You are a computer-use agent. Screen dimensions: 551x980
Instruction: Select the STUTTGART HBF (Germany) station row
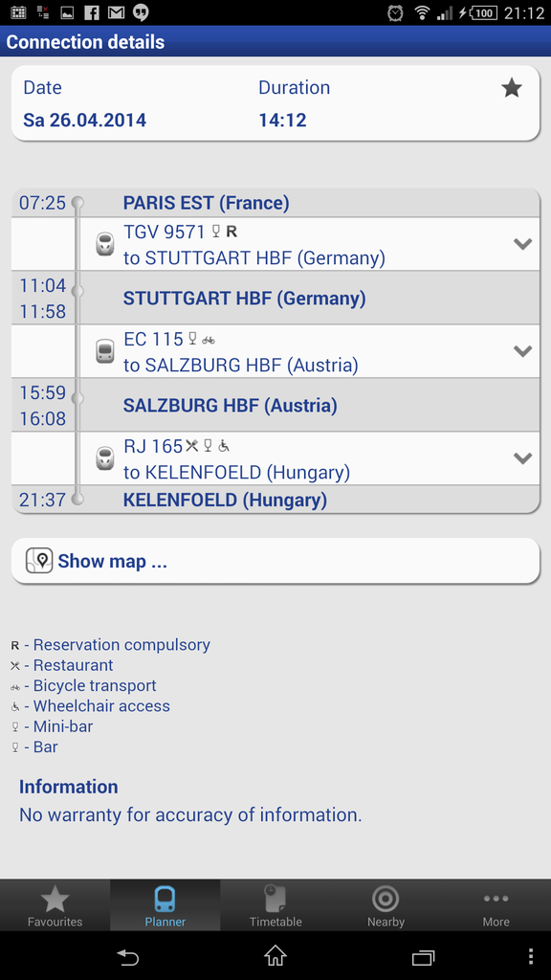pos(275,299)
